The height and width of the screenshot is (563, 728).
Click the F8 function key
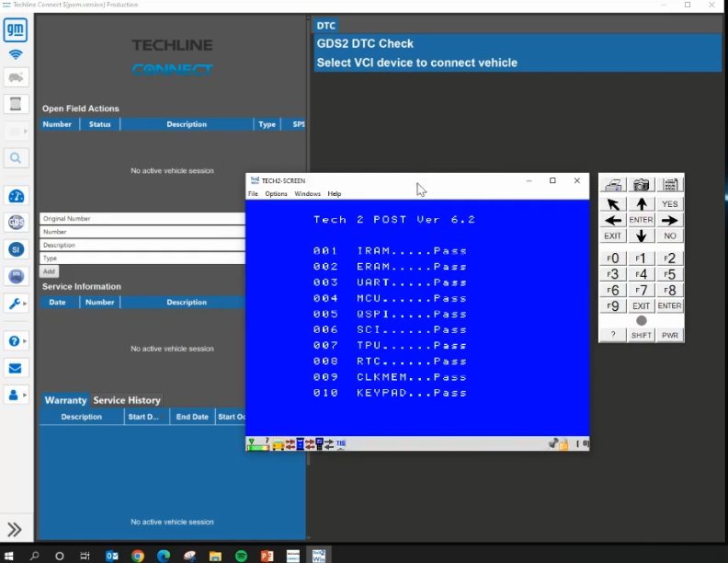(x=669, y=291)
